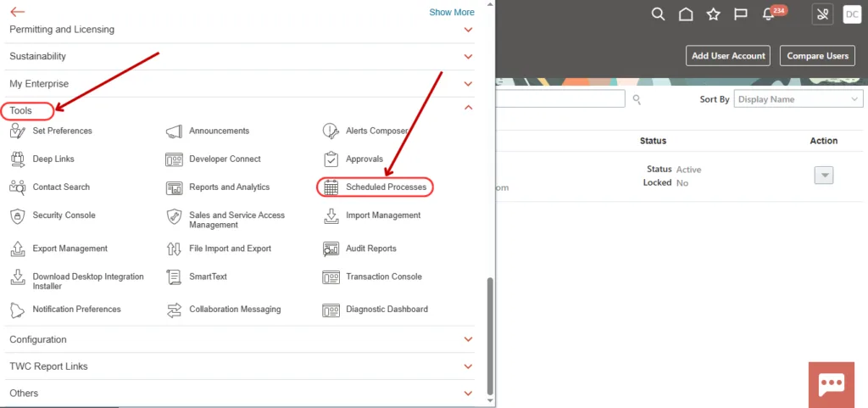Expand the Configuration section

468,339
